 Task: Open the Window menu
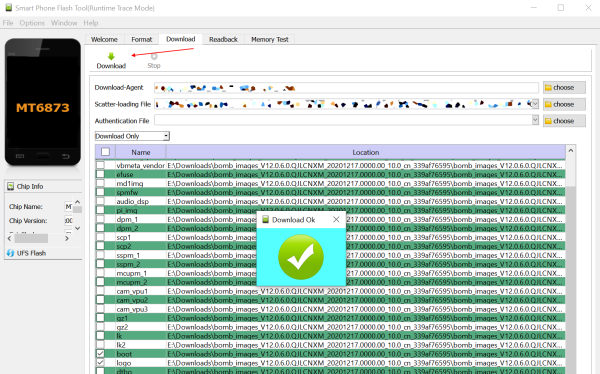pyautogui.click(x=64, y=23)
